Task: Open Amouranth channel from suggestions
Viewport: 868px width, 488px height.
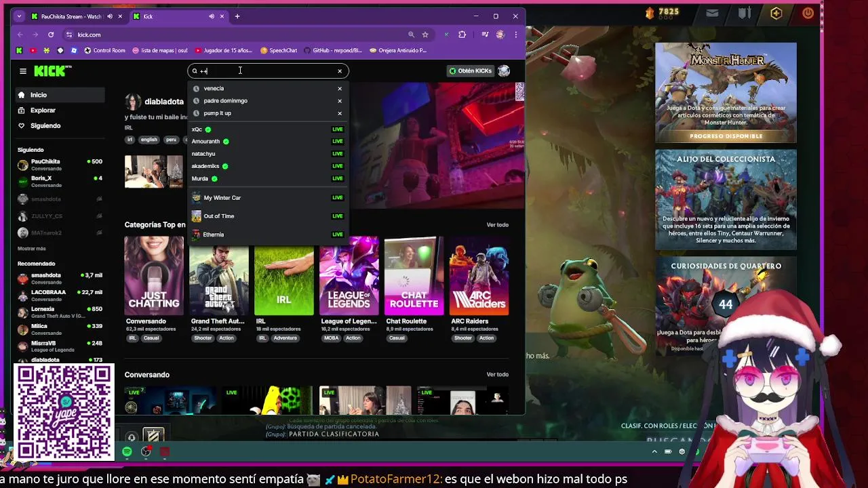Action: click(x=268, y=142)
